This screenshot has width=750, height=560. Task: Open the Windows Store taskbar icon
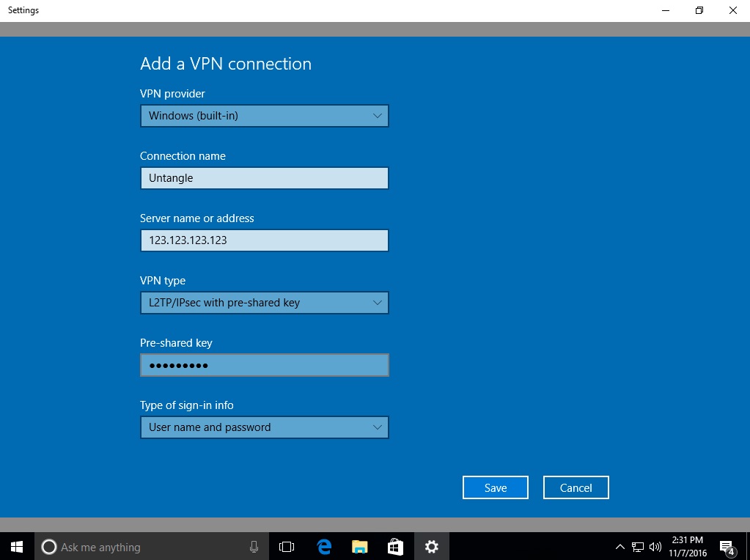pos(395,547)
